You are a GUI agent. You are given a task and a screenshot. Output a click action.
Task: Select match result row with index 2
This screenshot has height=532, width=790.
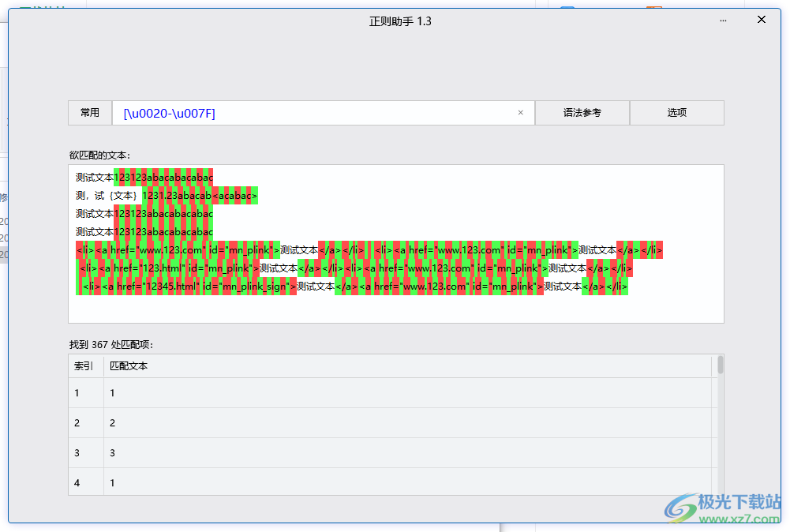click(237, 423)
